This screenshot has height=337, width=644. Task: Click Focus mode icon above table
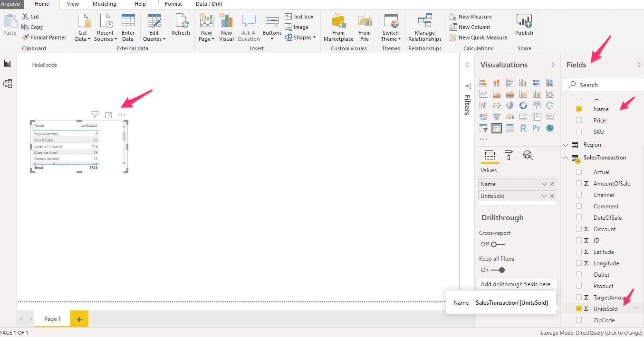tap(108, 115)
